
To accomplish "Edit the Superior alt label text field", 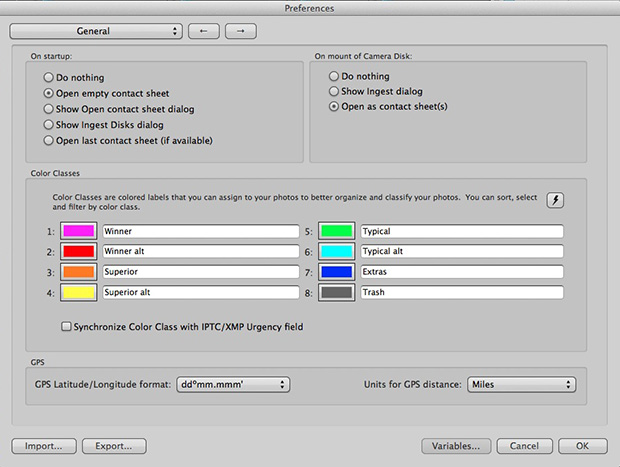I will pos(200,293).
